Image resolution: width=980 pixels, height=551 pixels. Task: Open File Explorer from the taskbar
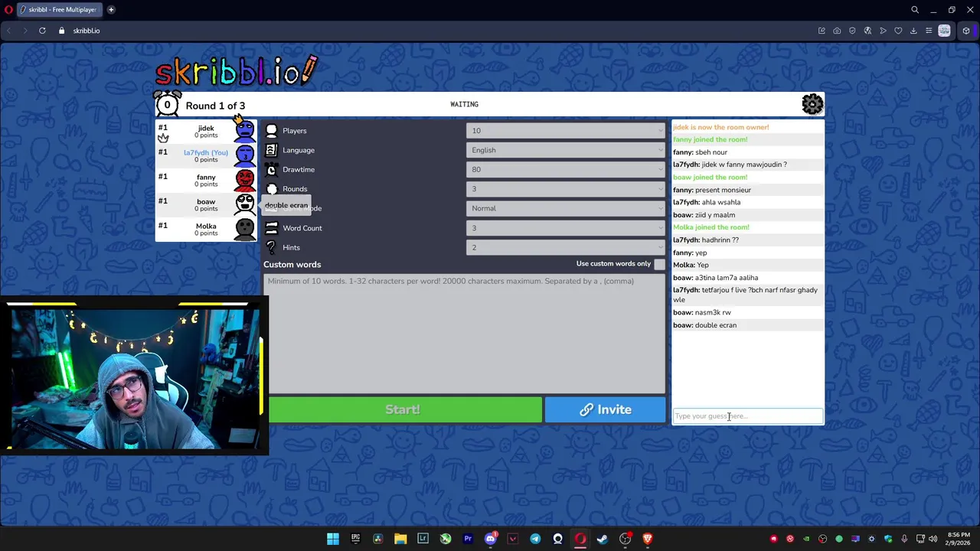[x=400, y=539]
